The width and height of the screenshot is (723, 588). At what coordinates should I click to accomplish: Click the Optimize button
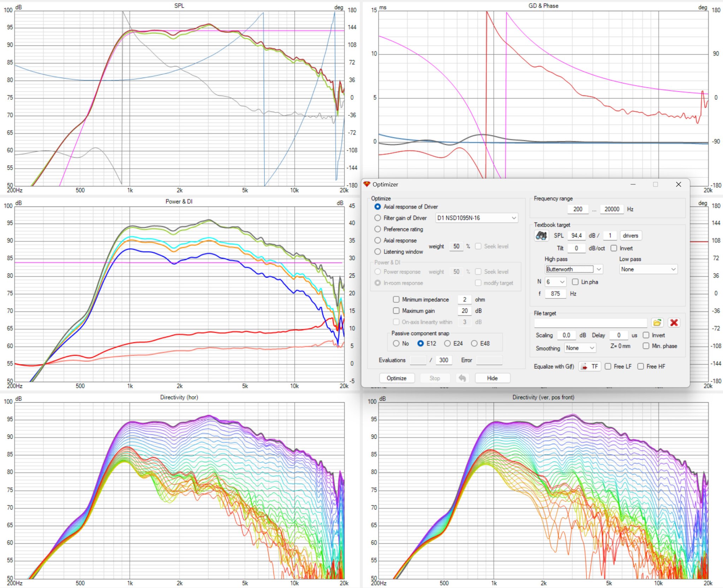(x=396, y=378)
